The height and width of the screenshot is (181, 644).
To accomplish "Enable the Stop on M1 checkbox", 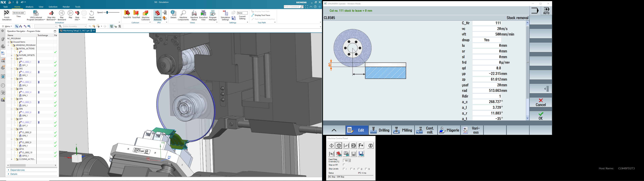I will click(x=344, y=165).
